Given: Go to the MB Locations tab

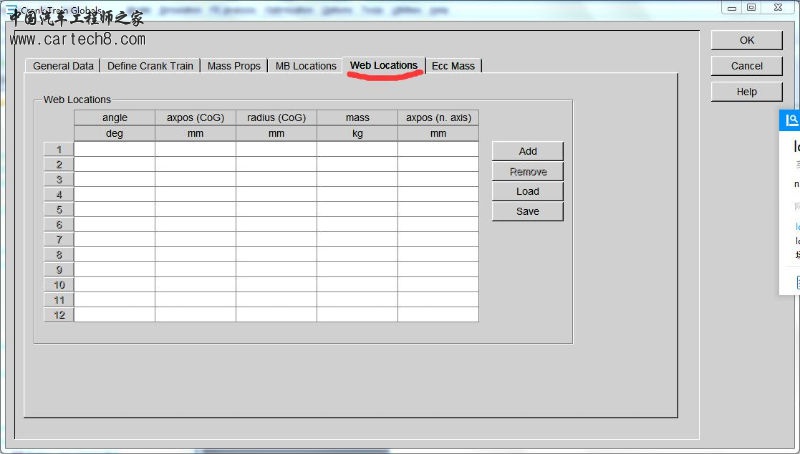Looking at the screenshot, I should [305, 66].
